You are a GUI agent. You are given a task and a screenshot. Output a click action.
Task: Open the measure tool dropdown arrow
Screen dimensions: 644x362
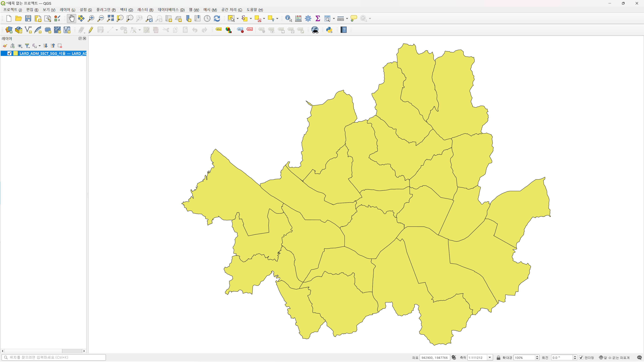[347, 18]
